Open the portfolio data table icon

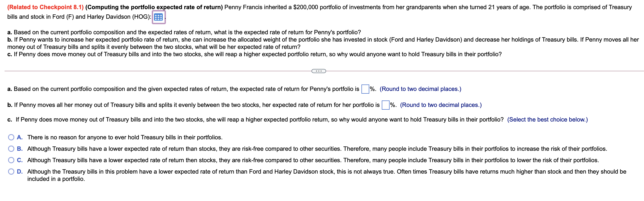click(159, 17)
